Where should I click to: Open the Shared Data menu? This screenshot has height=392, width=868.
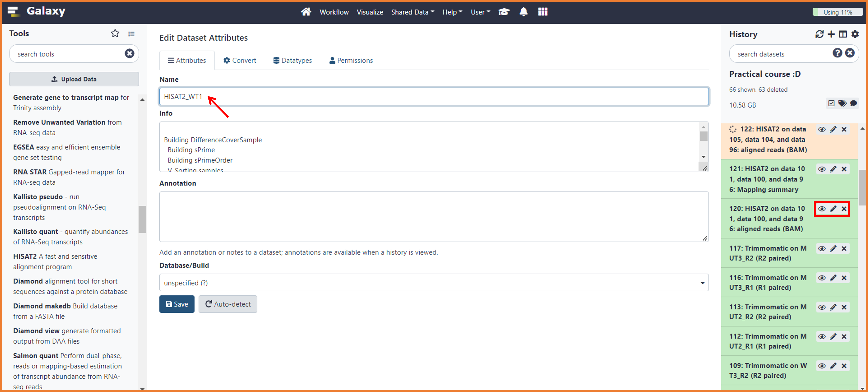click(412, 12)
